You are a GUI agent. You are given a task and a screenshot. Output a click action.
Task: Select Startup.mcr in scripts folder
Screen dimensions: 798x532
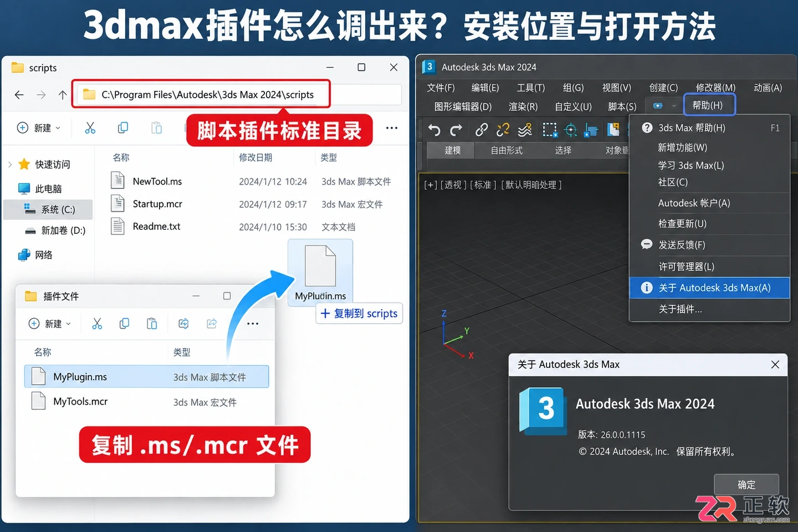point(157,204)
